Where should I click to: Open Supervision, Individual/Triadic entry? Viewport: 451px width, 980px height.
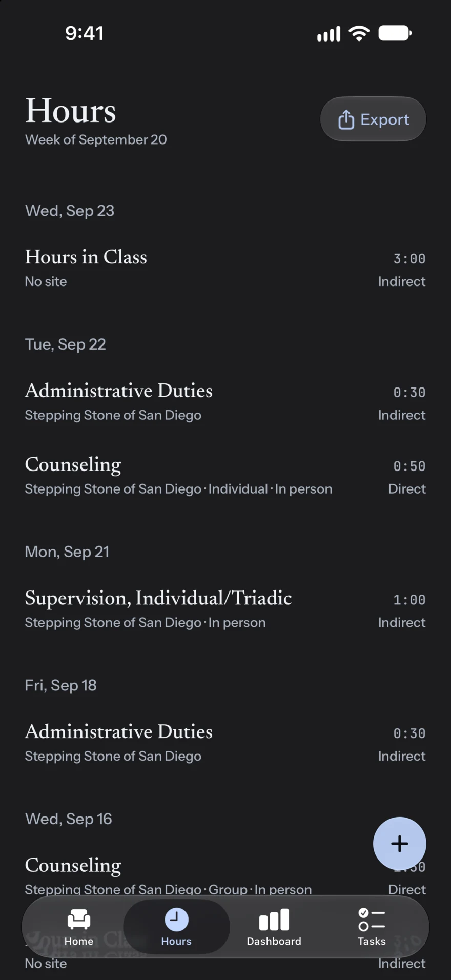[225, 609]
